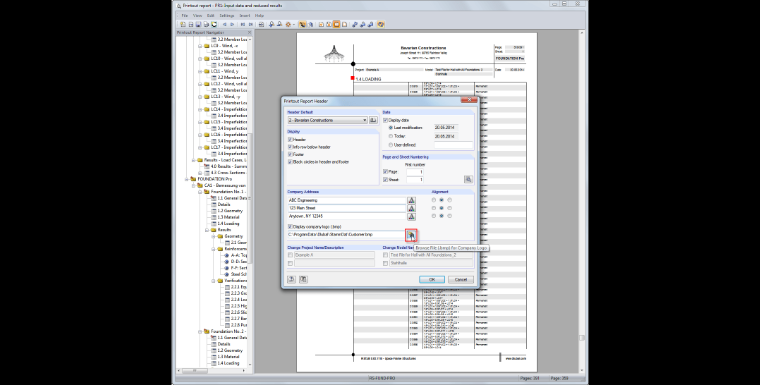
Task: Click the rightmost toolbar icon with question mark
Action: tap(381, 24)
